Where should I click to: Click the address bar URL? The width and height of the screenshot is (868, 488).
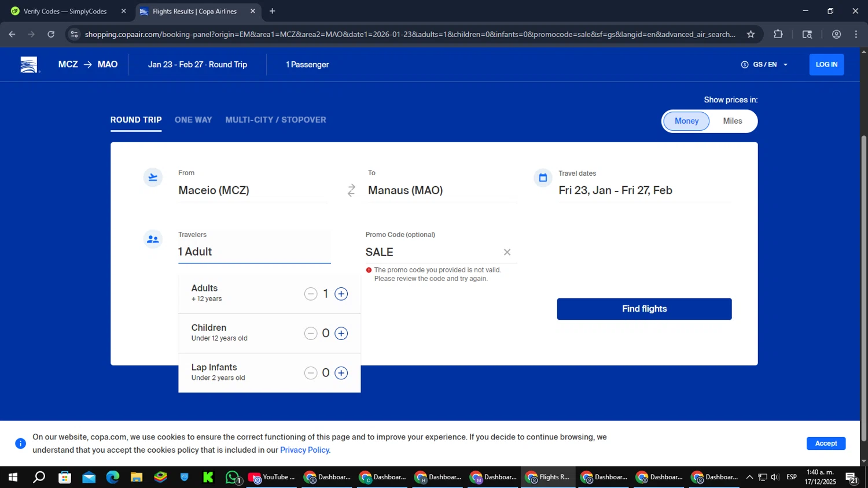410,34
